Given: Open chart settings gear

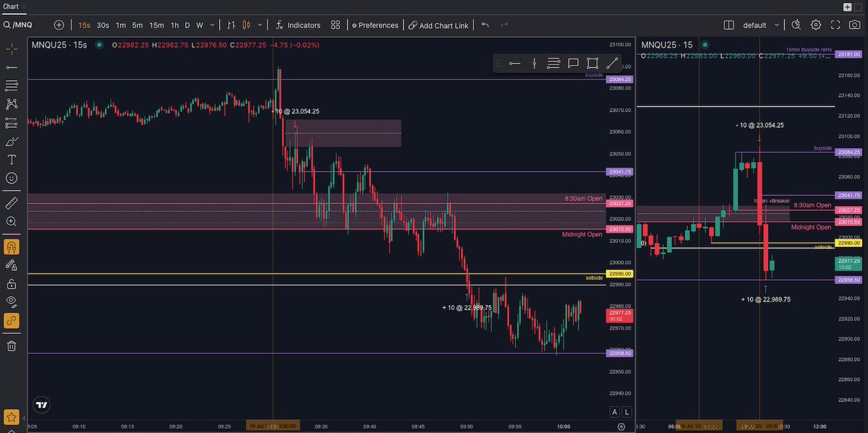Looking at the screenshot, I should [816, 25].
